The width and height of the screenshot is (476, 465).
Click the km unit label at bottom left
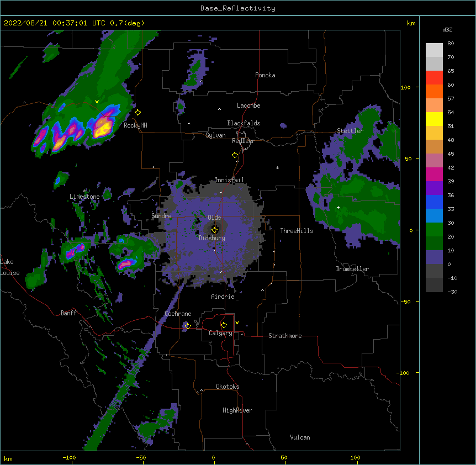[8, 458]
